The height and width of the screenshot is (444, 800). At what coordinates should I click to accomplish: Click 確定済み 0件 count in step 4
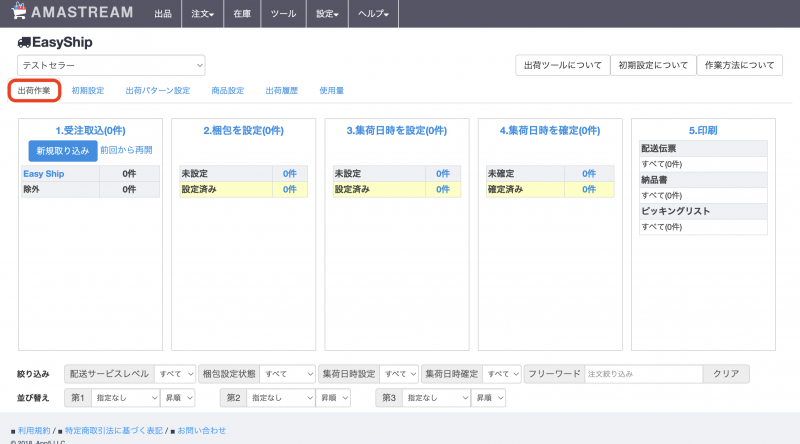coord(589,189)
